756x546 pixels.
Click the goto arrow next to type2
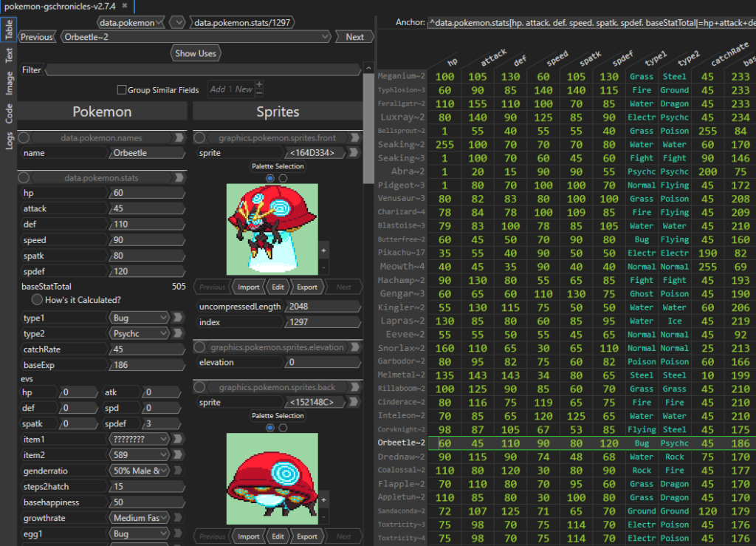point(178,333)
